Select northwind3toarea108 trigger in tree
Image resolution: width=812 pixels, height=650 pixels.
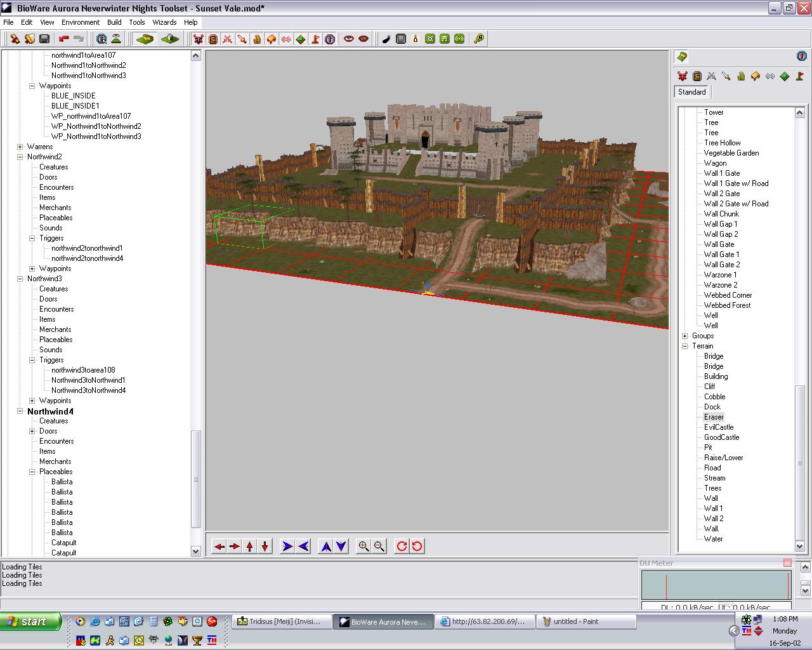83,370
